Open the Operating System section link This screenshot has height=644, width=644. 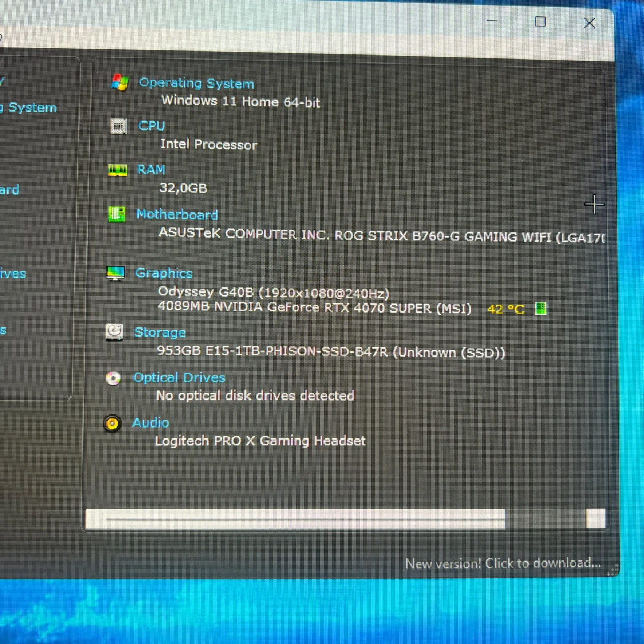196,83
